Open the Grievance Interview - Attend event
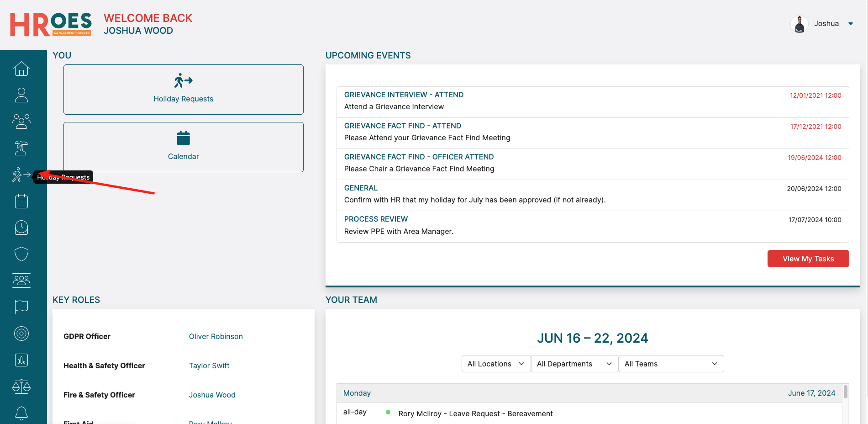 click(x=404, y=95)
